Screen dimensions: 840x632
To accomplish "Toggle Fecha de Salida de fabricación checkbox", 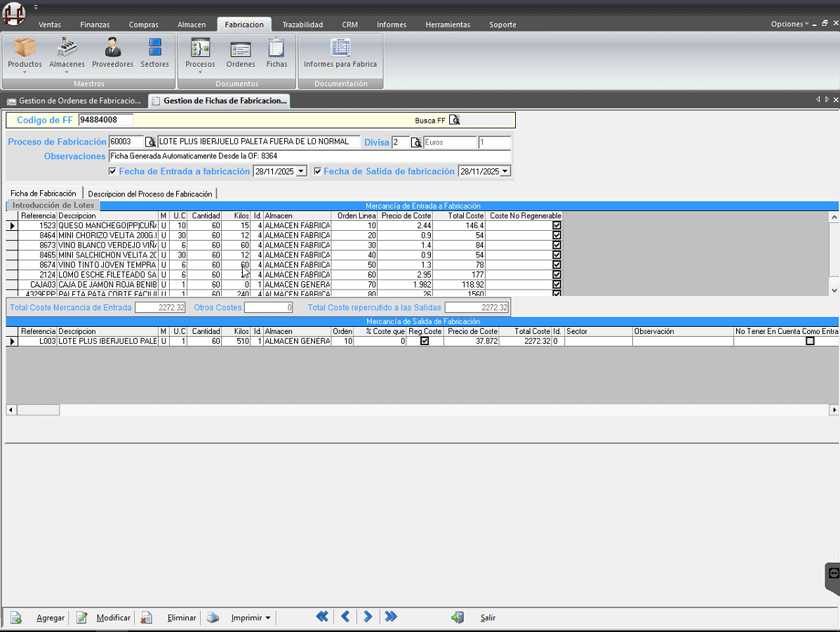I will pyautogui.click(x=318, y=171).
